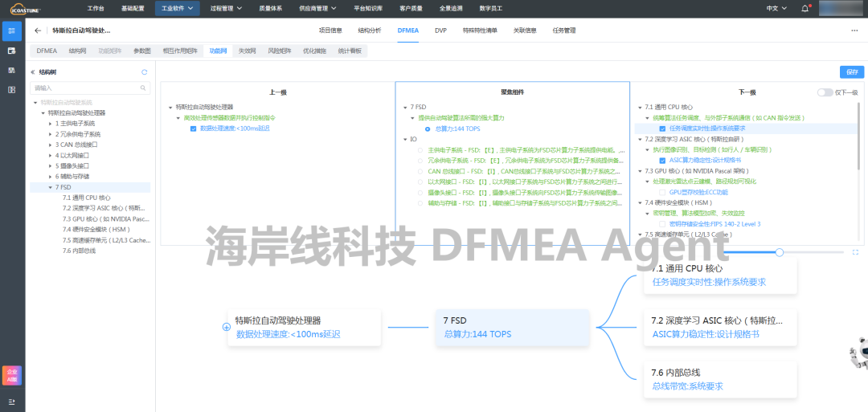Select the 总算力:144 TOPS radio button
This screenshot has width=868, height=412.
coord(428,128)
